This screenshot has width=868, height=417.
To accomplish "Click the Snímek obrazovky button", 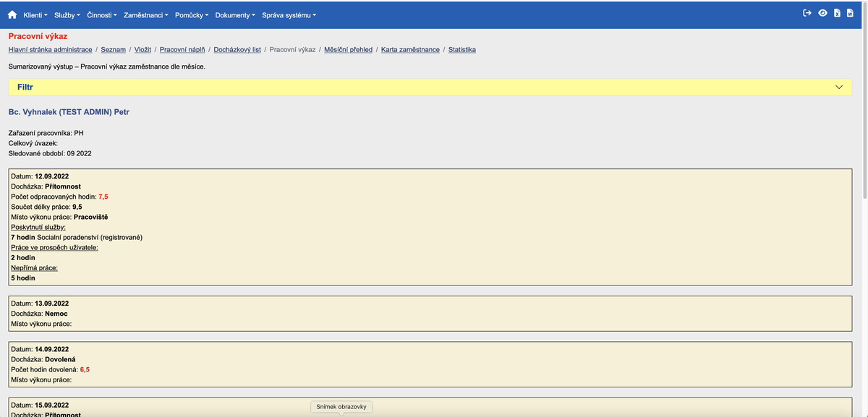I will pyautogui.click(x=341, y=406).
